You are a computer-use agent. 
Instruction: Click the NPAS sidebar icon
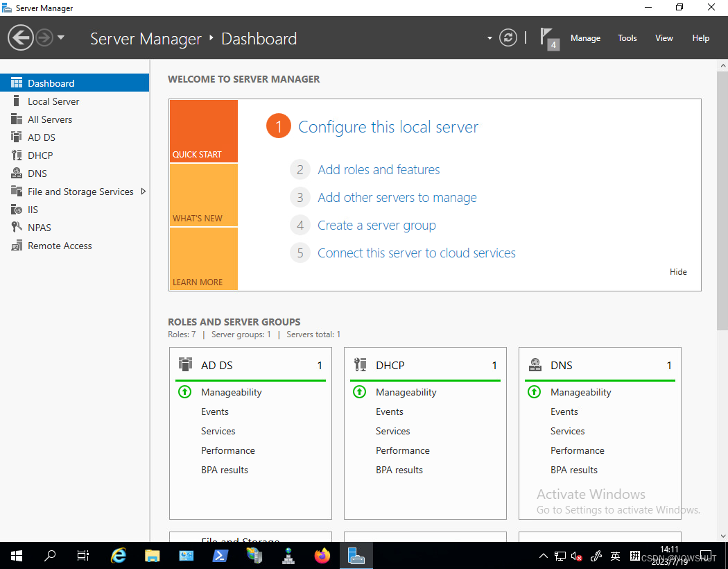[x=17, y=227]
